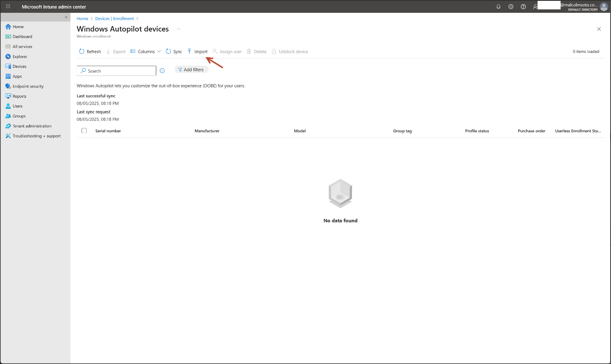This screenshot has width=611, height=364.
Task: Open the settings gear icon
Action: pyautogui.click(x=511, y=7)
